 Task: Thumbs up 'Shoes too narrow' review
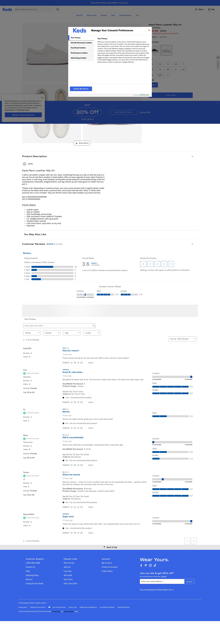(x=72, y=507)
